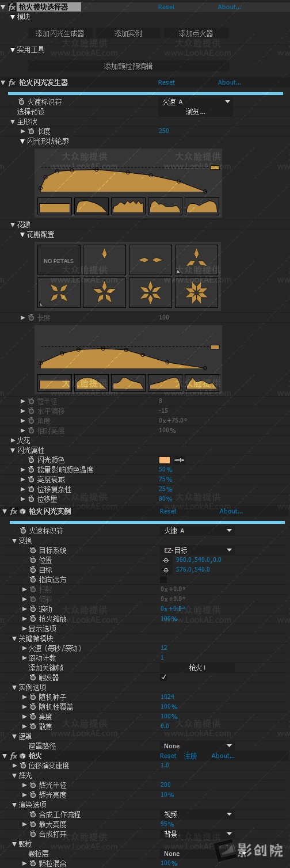
Task: Click petal shape height slider handle
Action: [x=215, y=347]
